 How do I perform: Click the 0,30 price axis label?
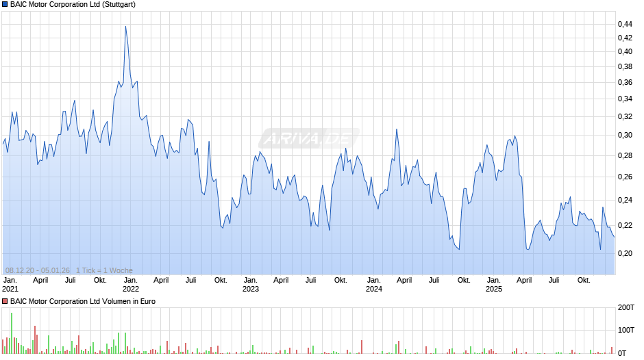coord(625,135)
